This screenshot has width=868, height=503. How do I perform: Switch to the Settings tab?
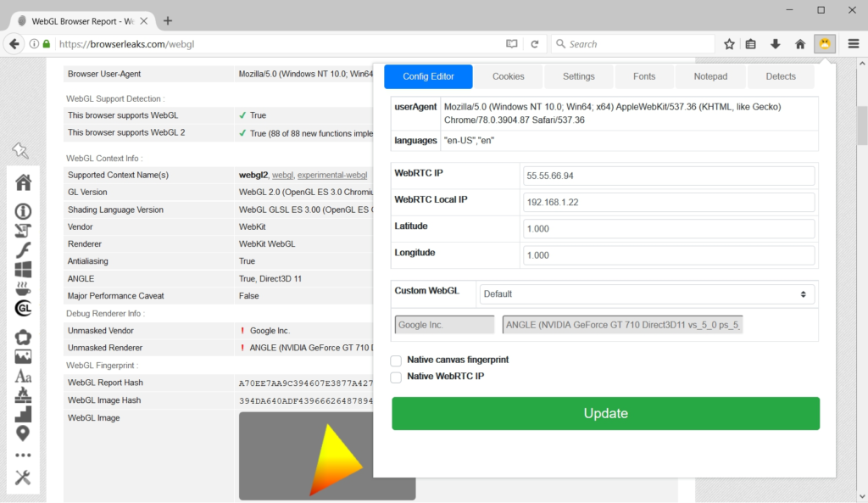pos(578,76)
